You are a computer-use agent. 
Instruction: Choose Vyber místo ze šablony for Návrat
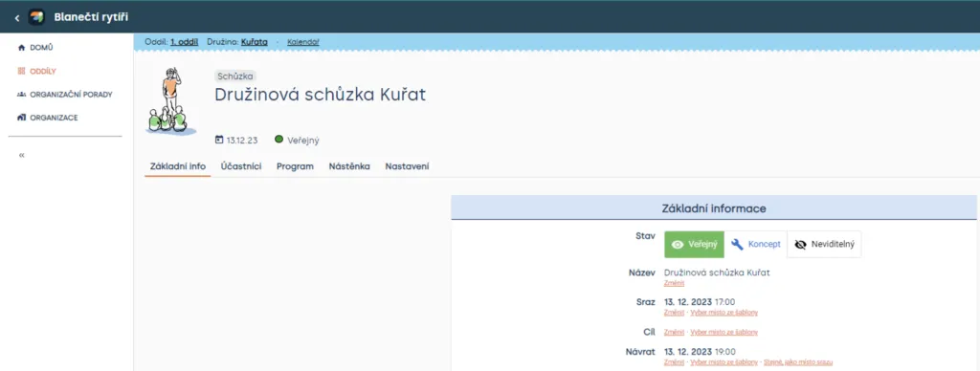724,362
